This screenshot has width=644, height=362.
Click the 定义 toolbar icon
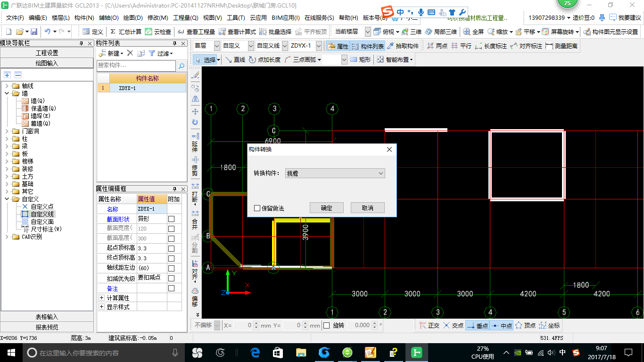coord(93,32)
